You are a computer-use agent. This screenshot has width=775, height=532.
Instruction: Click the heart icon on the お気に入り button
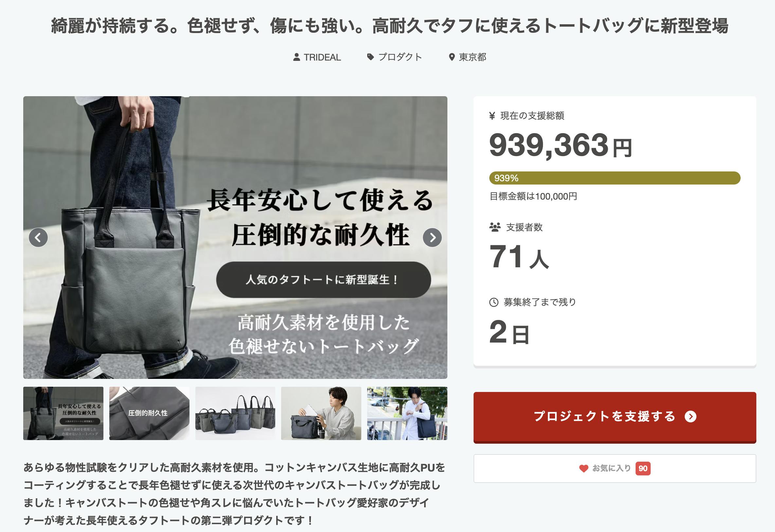tap(584, 468)
